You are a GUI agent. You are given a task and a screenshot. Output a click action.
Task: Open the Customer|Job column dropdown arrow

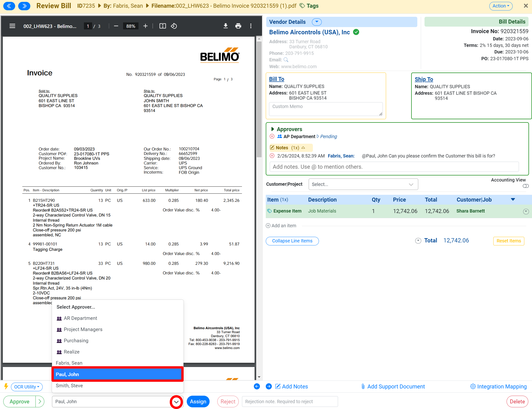[513, 200]
